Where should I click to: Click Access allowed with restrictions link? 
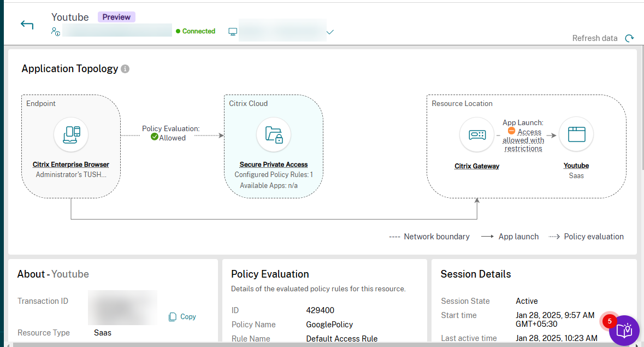(x=523, y=140)
